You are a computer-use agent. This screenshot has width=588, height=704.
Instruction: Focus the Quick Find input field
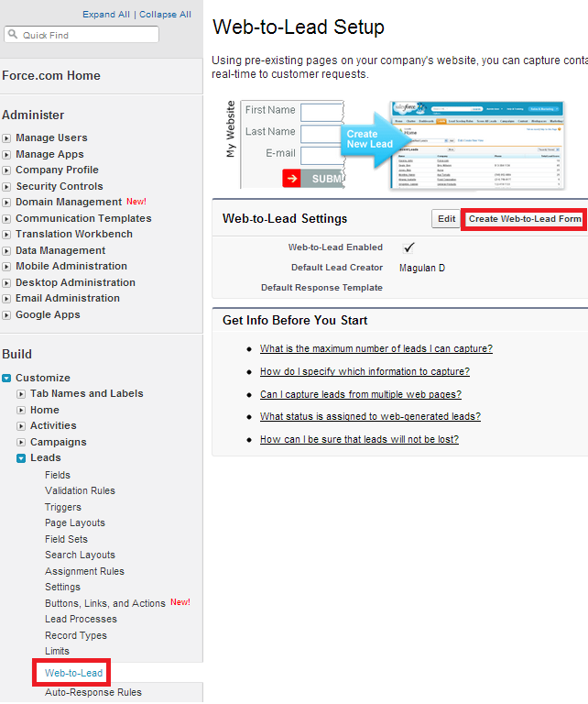82,35
